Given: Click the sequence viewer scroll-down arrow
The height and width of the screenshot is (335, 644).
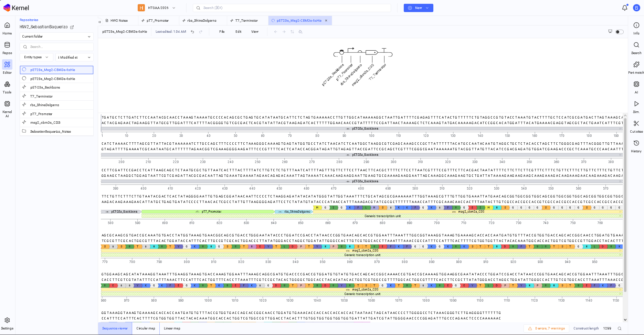Looking at the screenshot, I should click(x=625, y=320).
